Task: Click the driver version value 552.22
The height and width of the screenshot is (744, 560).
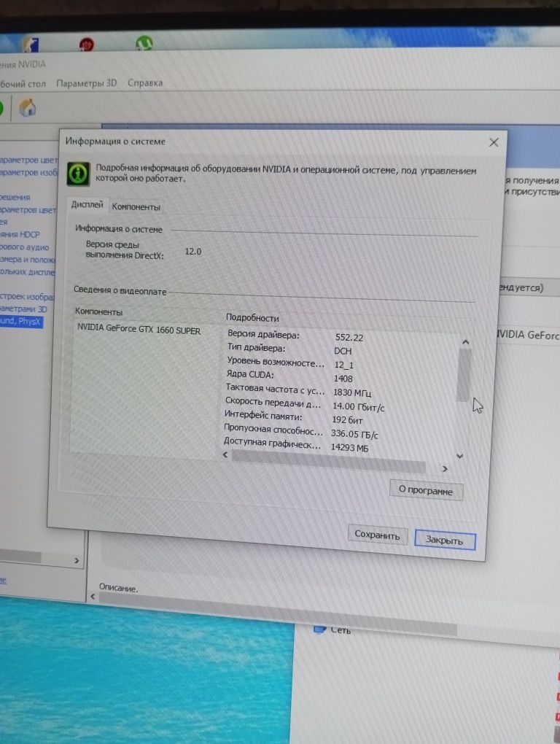Action: [x=349, y=338]
